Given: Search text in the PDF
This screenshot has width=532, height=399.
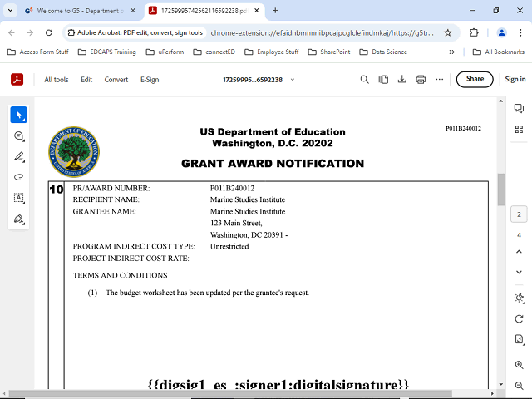Looking at the screenshot, I should (x=364, y=80).
